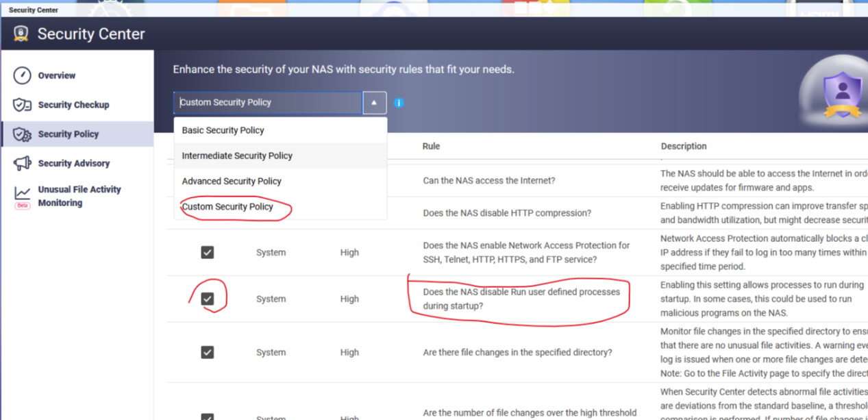Image resolution: width=868 pixels, height=420 pixels.
Task: Click rule 'Can the NAS access the Internet?'
Action: (489, 181)
